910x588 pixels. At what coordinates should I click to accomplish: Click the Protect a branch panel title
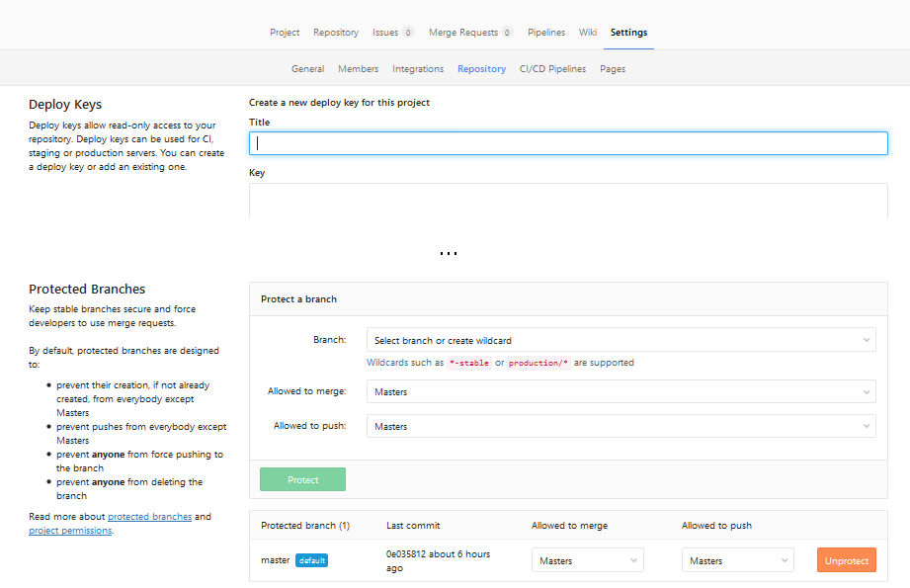point(298,298)
